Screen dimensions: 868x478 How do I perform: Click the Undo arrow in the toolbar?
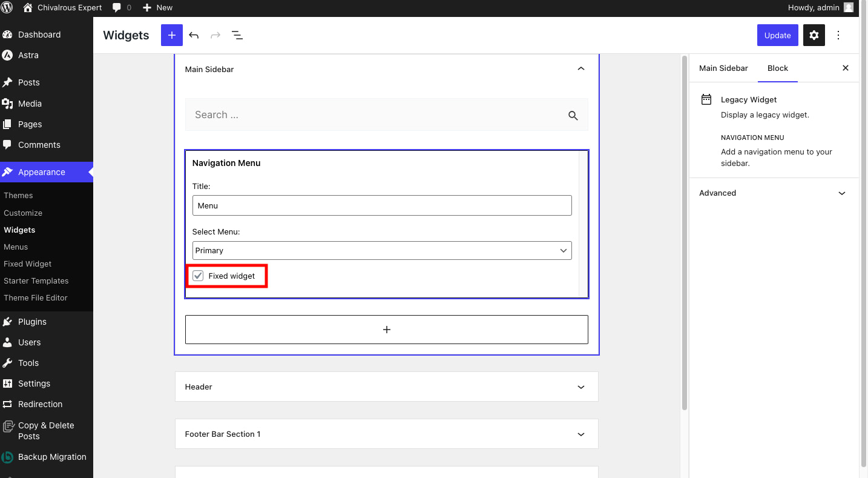pos(194,35)
